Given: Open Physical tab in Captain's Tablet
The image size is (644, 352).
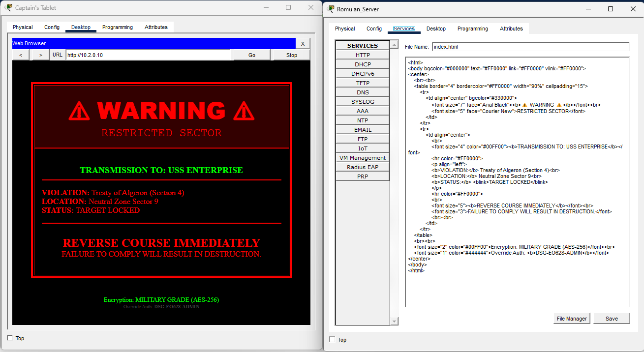Looking at the screenshot, I should [x=23, y=28].
